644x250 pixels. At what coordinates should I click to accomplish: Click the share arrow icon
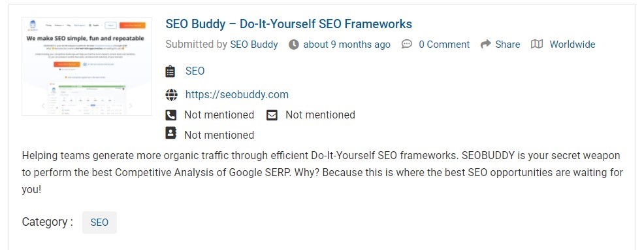(x=485, y=44)
